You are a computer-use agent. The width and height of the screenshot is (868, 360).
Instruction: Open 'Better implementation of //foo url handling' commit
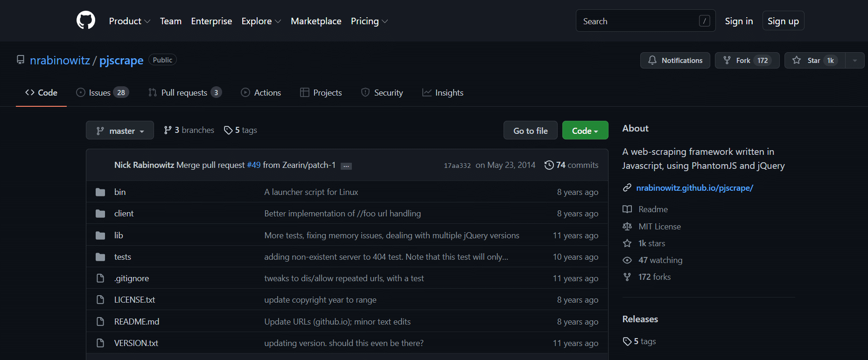[x=343, y=214]
